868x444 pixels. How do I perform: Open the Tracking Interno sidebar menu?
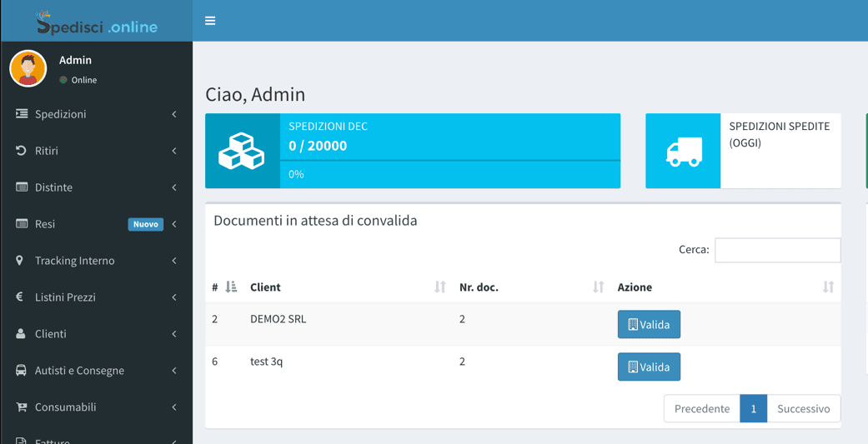97,261
